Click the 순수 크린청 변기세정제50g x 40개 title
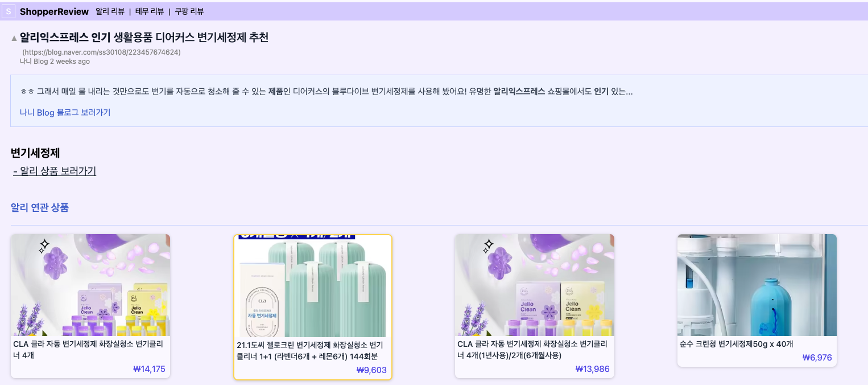The image size is (868, 385). [737, 344]
